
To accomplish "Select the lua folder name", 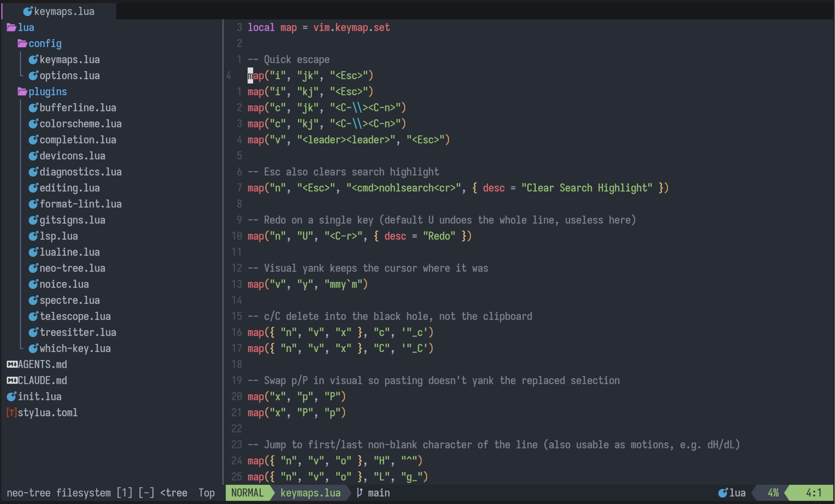I will pos(26,27).
